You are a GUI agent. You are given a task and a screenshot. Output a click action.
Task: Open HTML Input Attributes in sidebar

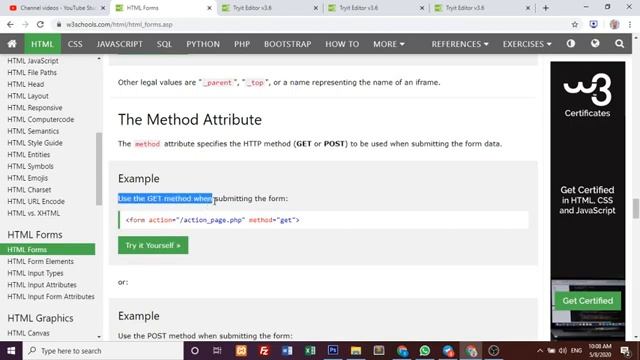click(x=42, y=285)
